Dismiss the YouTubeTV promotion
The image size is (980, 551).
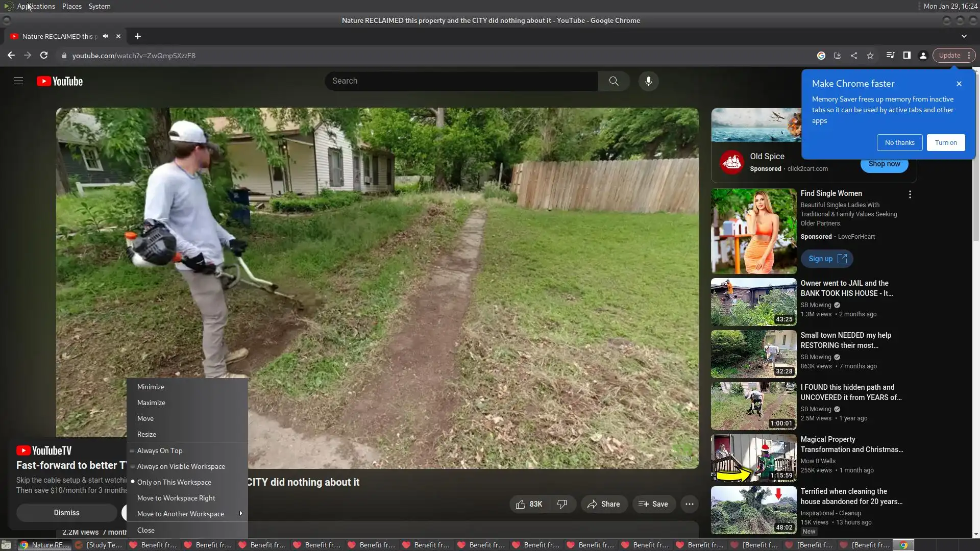(x=66, y=513)
